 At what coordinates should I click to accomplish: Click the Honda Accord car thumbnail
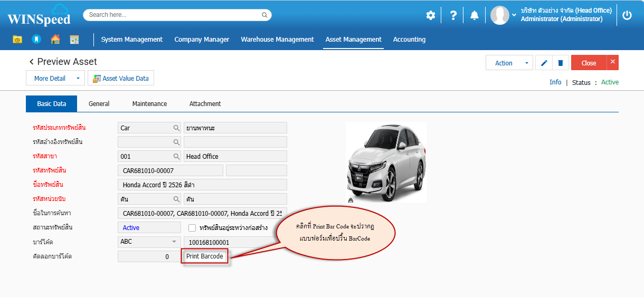click(386, 161)
